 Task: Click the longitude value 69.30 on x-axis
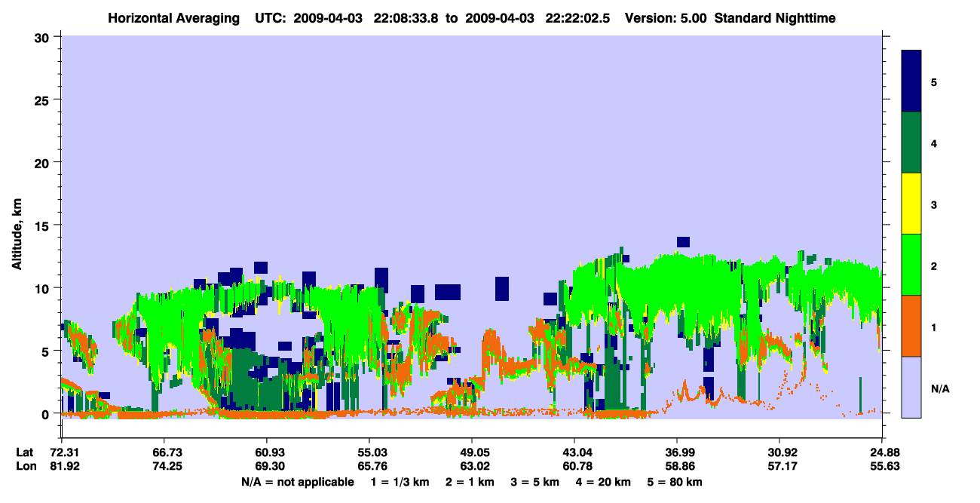point(267,466)
